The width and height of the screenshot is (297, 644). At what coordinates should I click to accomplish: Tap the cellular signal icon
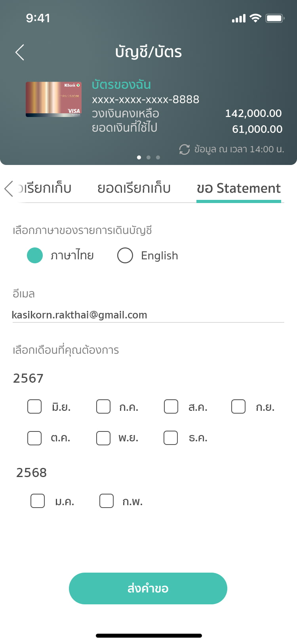239,19
